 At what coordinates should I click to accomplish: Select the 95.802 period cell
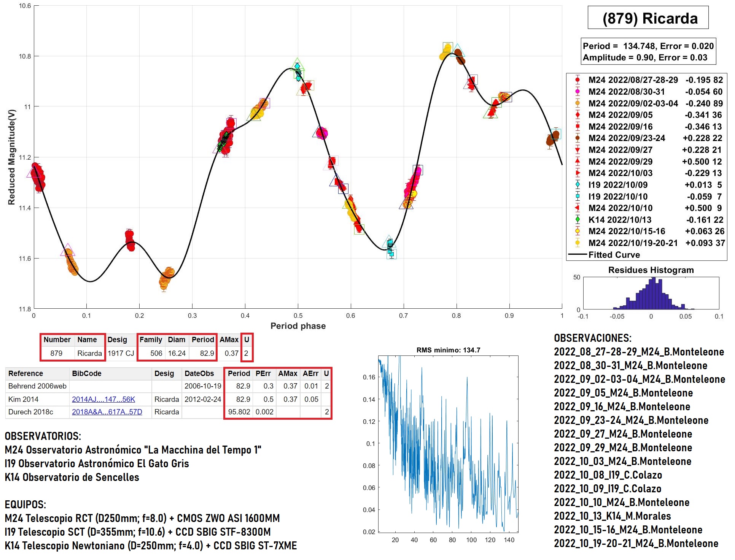239,412
